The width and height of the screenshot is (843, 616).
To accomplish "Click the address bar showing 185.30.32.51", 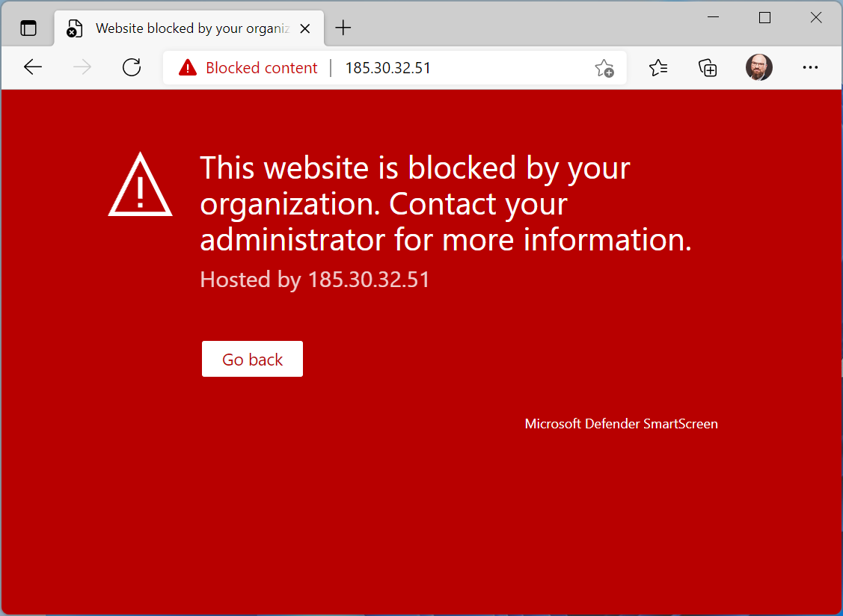I will pos(388,67).
